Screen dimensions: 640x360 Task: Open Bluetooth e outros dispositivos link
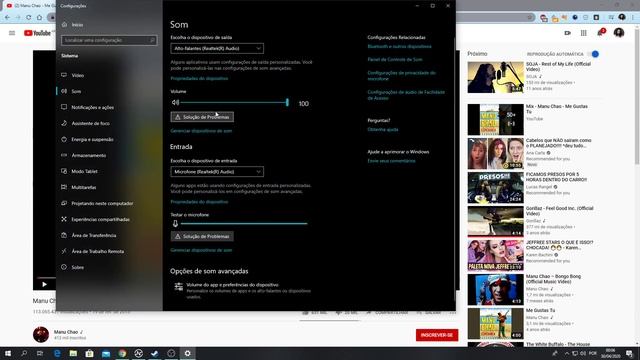pos(399,47)
